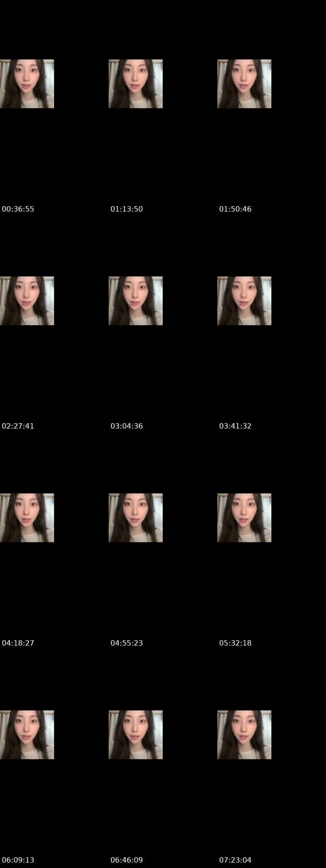Screen dimensions: 326x868
Task: Click the video frame for 04:55:23
Action: click(135, 518)
